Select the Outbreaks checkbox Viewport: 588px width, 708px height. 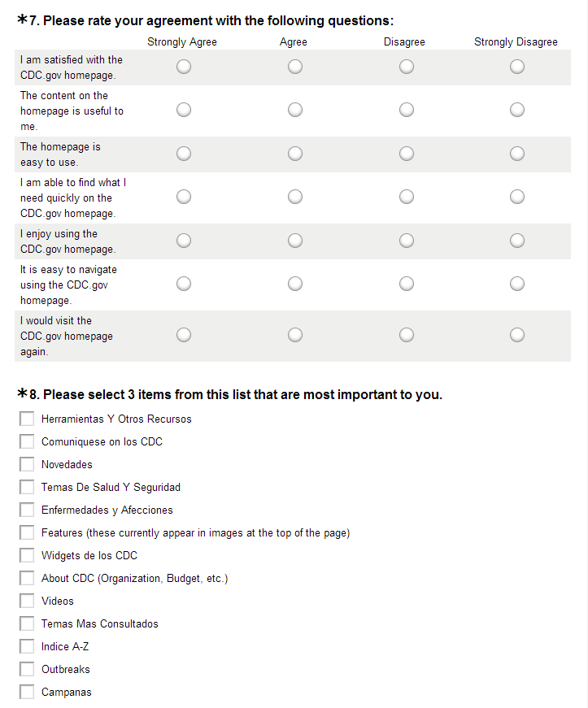(28, 670)
